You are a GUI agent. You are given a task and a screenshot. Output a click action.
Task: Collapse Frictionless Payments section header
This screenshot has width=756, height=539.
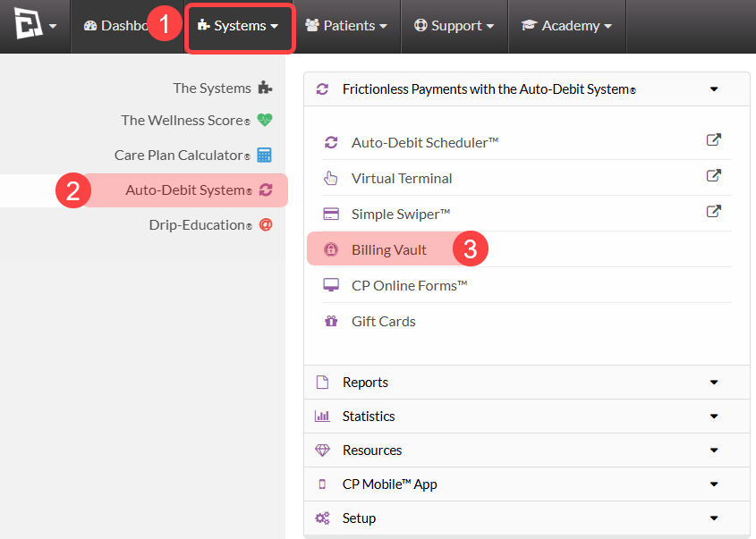tap(526, 89)
